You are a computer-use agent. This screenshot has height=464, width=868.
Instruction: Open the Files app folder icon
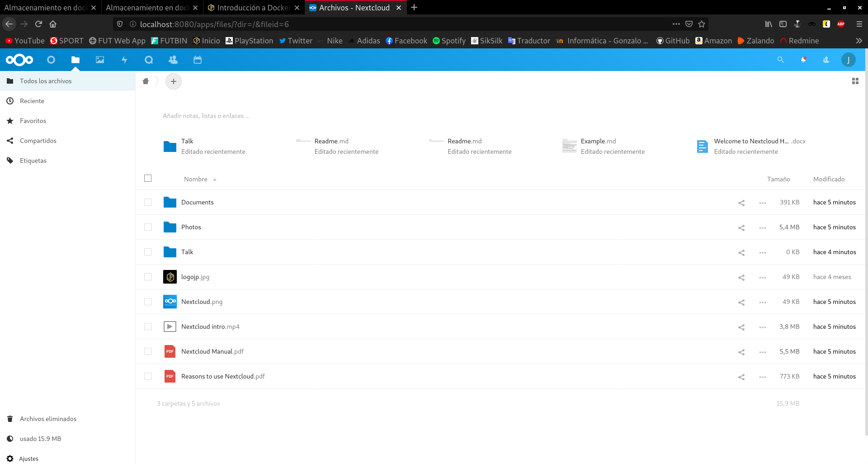[x=75, y=60]
